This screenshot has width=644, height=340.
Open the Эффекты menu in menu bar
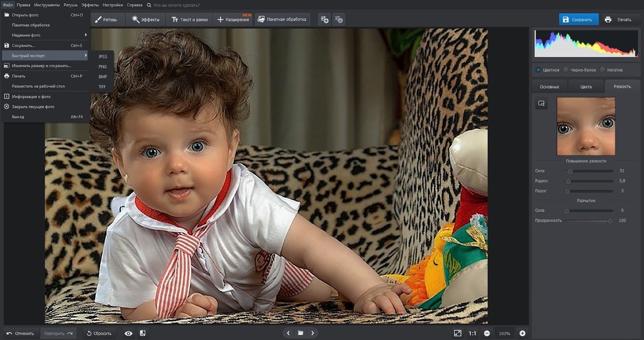pyautogui.click(x=90, y=4)
